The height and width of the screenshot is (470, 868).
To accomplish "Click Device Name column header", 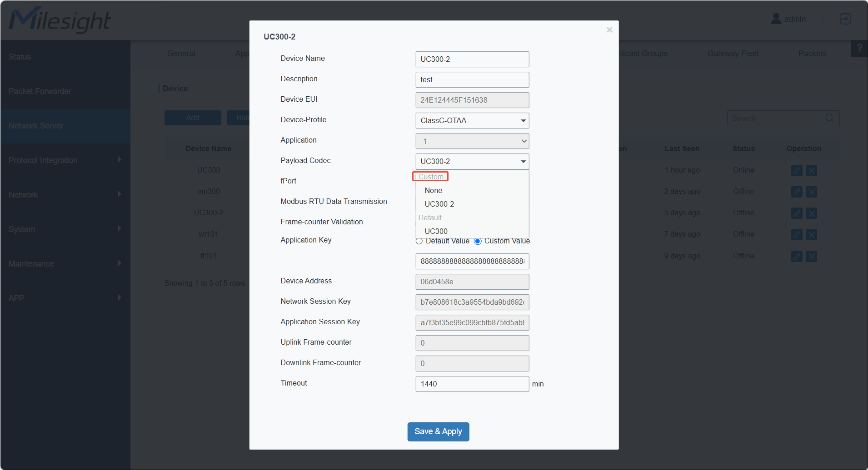I will tap(209, 148).
